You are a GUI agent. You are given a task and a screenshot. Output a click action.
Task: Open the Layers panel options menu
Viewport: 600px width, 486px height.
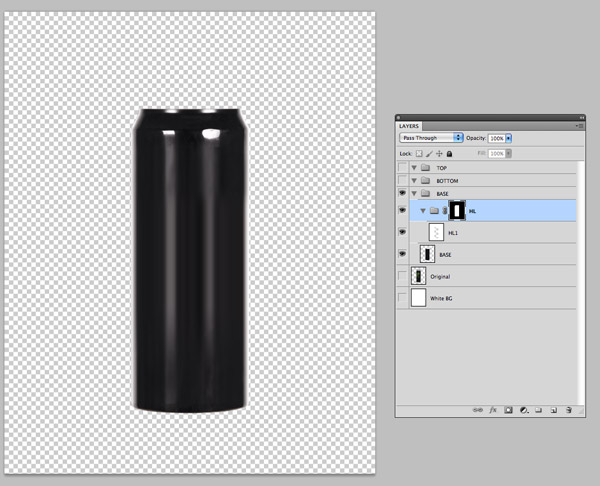click(580, 126)
